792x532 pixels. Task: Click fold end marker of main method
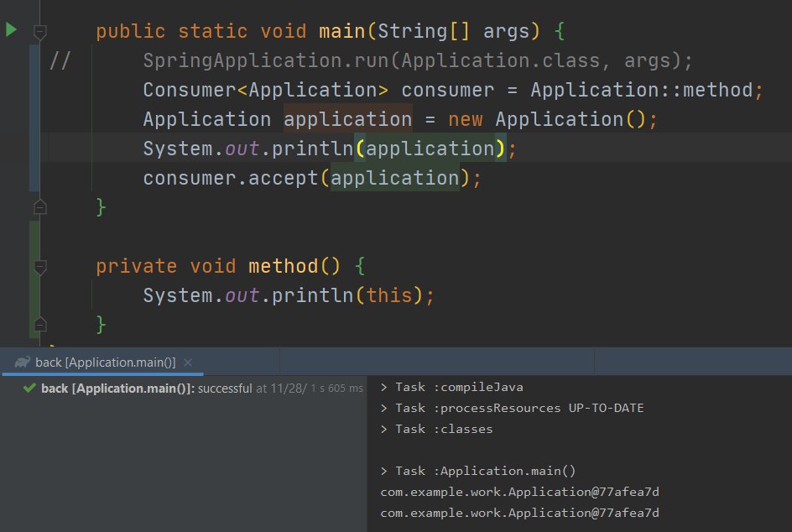pos(40,207)
